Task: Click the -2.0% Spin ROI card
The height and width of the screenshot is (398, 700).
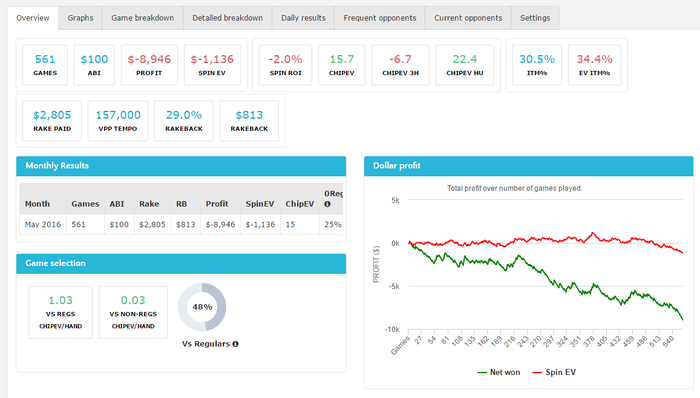Action: [285, 65]
